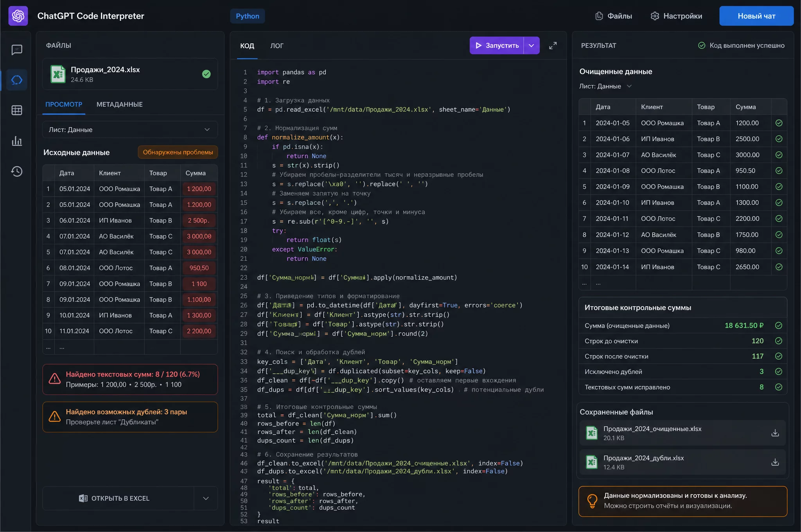Click success check icon near Код выполнен успешно
801x532 pixels.
click(x=702, y=45)
